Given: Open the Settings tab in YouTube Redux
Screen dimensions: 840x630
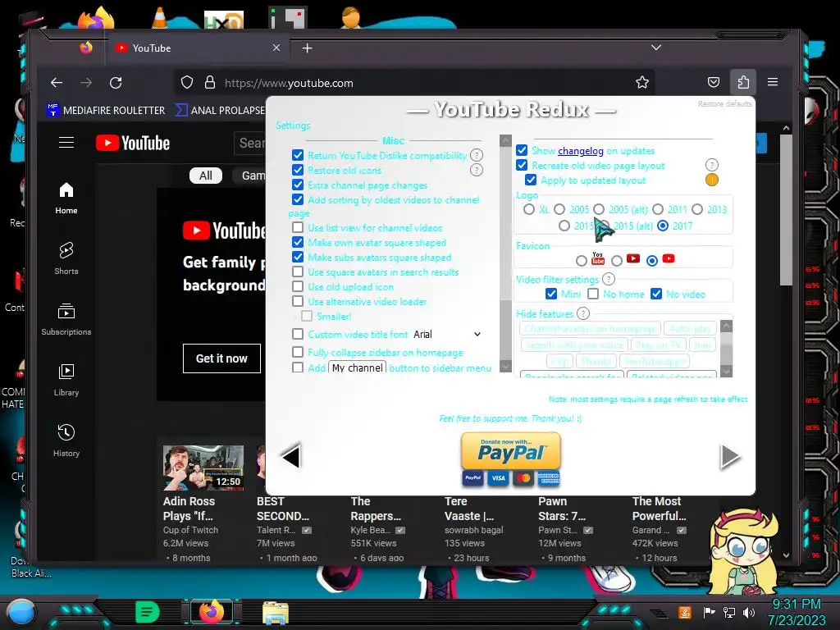Looking at the screenshot, I should [293, 126].
